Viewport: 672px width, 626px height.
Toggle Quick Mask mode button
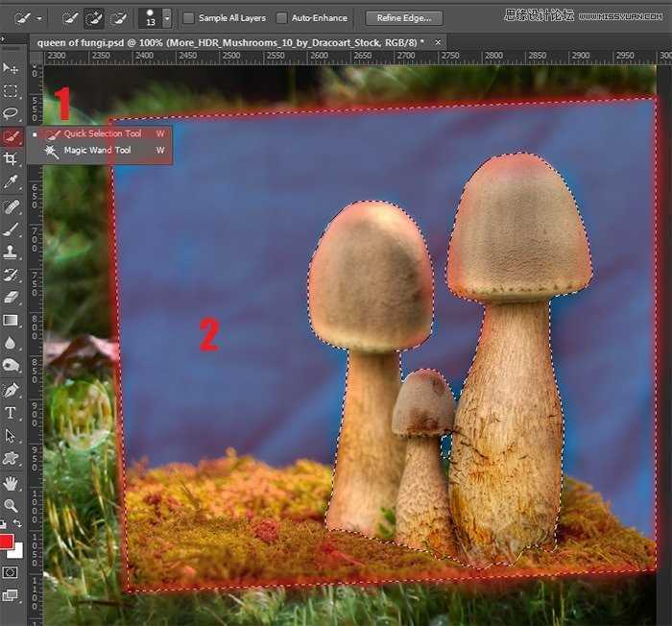11,571
